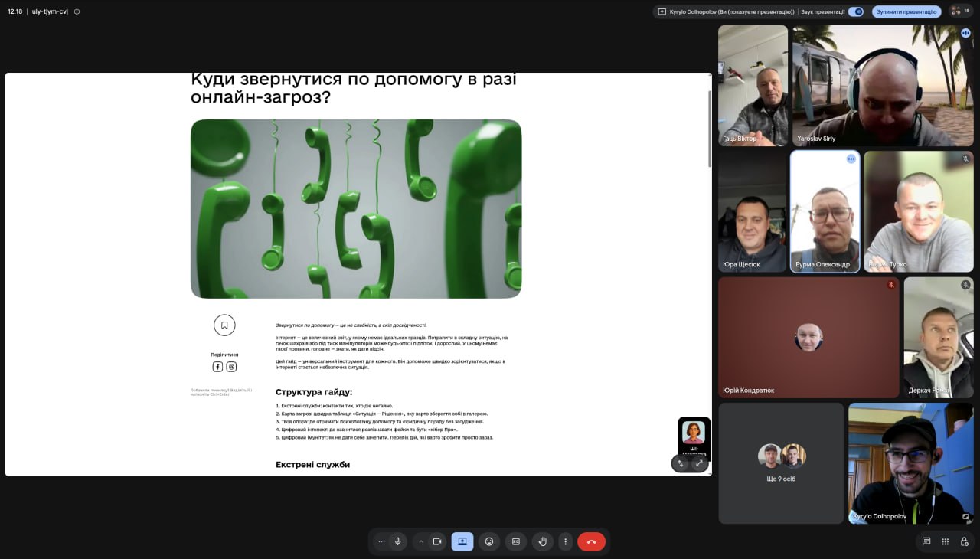The height and width of the screenshot is (559, 980).
Task: Click 'Структура гайду:' heading on page
Action: pyautogui.click(x=314, y=392)
